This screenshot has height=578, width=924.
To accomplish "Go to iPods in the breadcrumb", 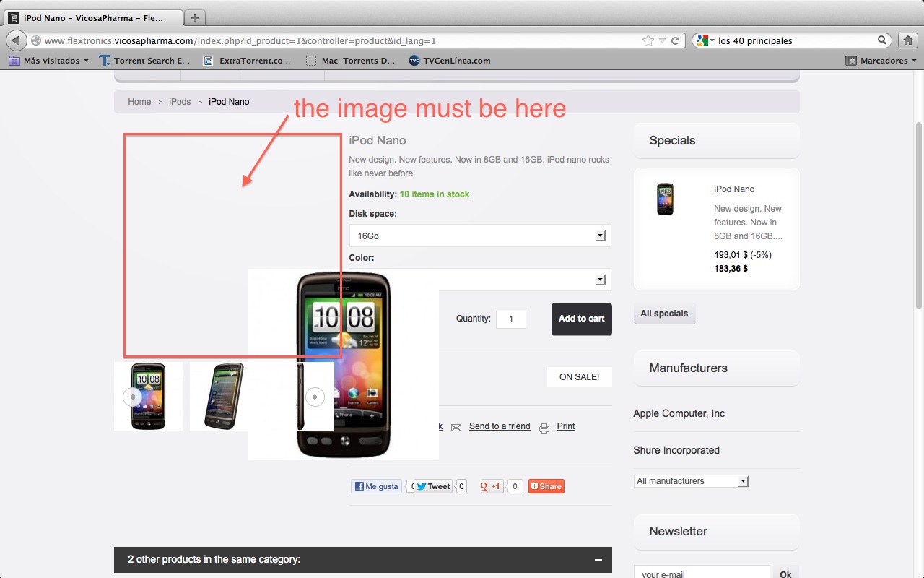I will click(x=180, y=102).
